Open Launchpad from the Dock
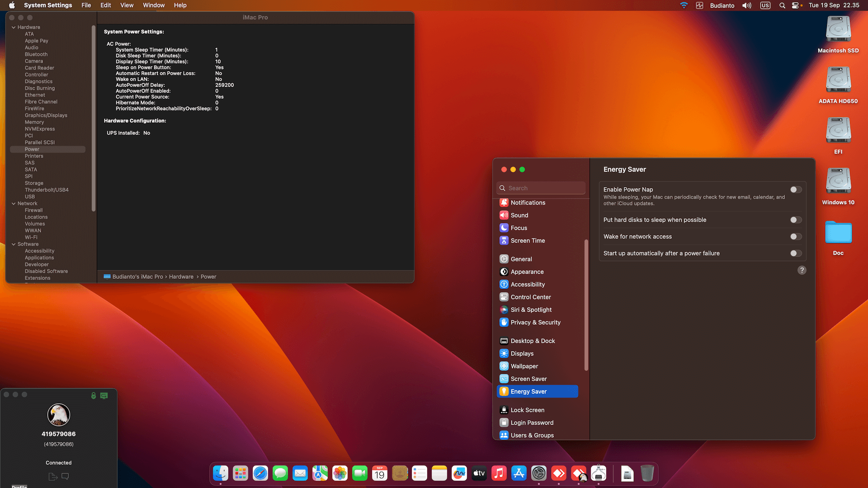The width and height of the screenshot is (868, 488). coord(241,473)
